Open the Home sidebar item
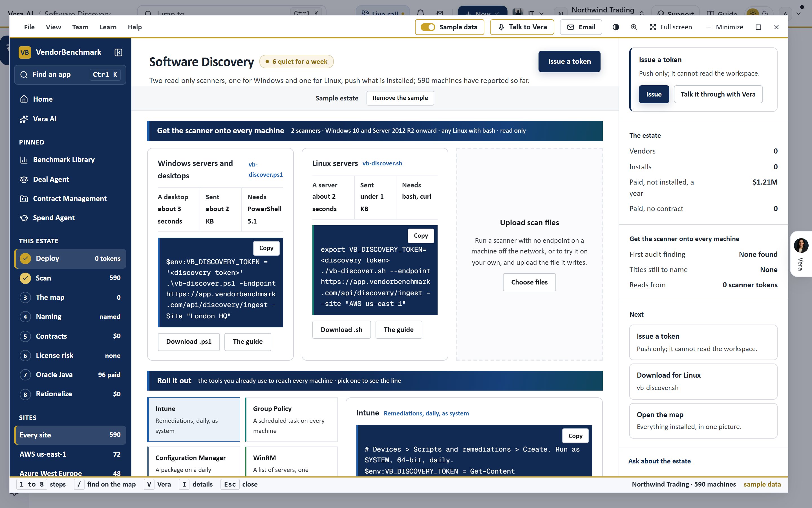 70,99
